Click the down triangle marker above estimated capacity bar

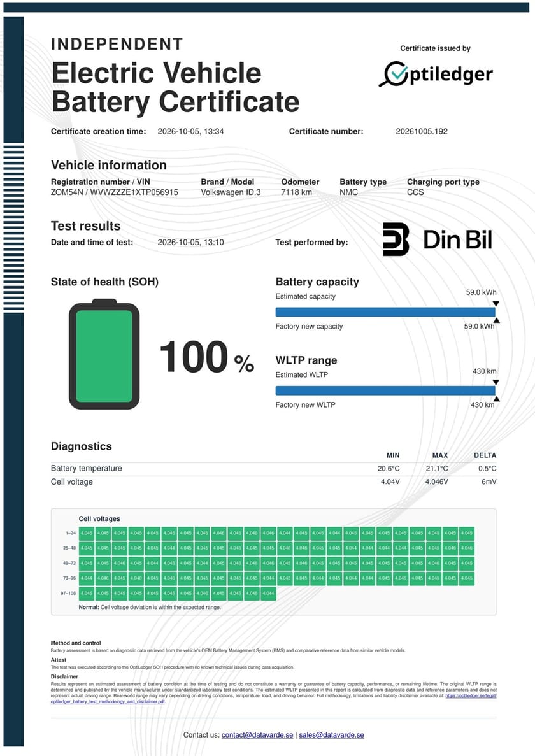tap(496, 304)
